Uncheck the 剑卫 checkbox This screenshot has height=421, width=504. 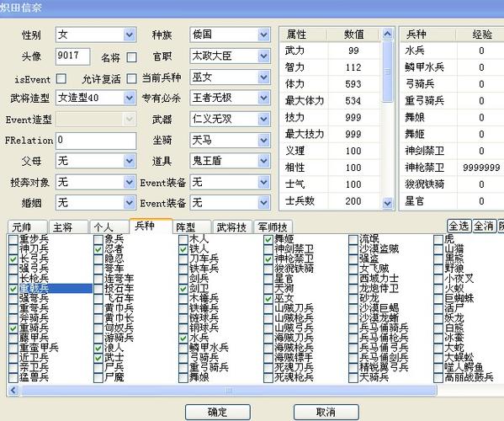coord(183,289)
